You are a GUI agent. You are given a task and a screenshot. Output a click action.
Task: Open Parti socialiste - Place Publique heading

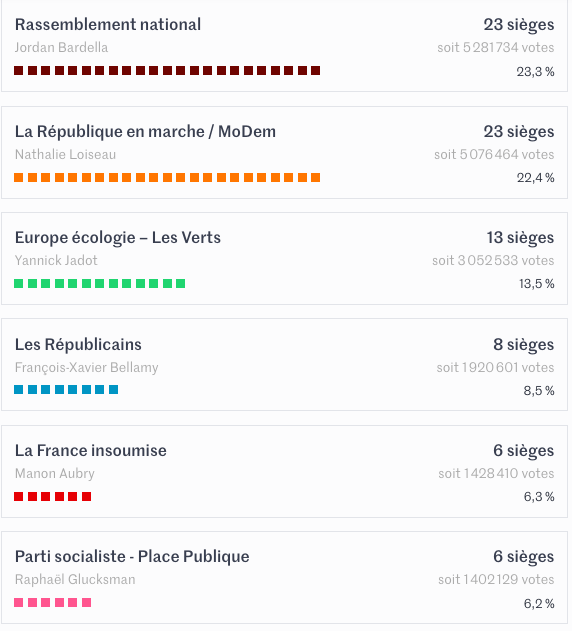132,557
